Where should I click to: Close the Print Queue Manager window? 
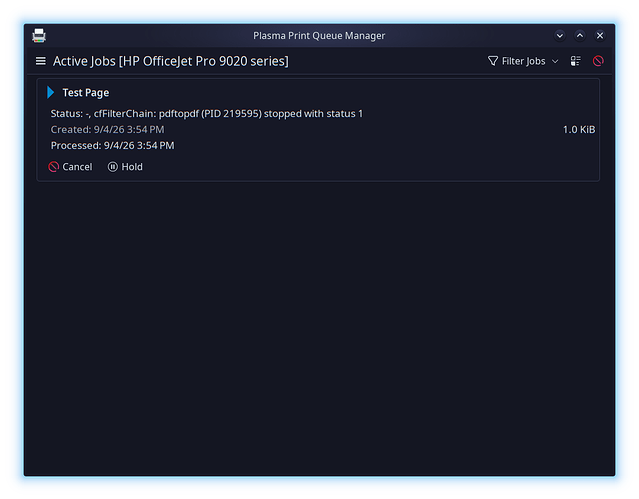pyautogui.click(x=600, y=35)
